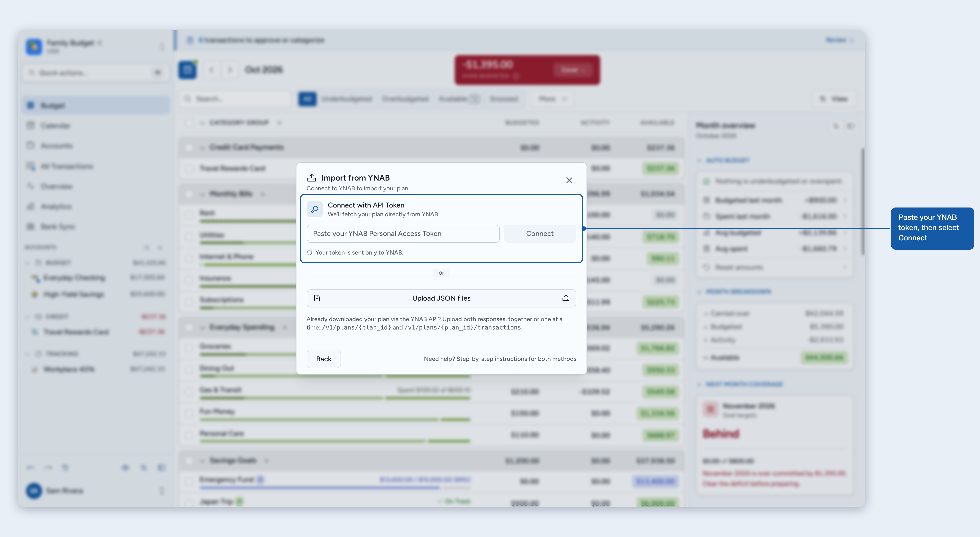Tick the Personal Care row checkbox

pyautogui.click(x=189, y=435)
